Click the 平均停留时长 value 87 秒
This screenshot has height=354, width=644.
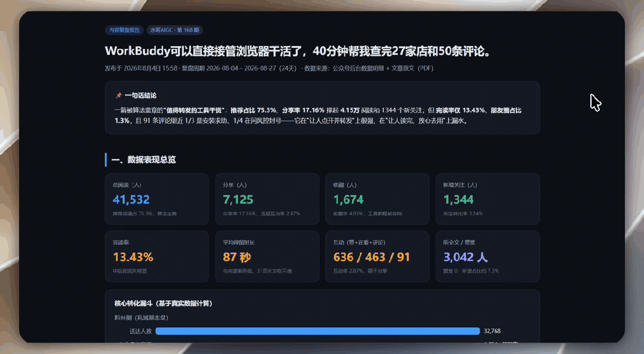(237, 257)
